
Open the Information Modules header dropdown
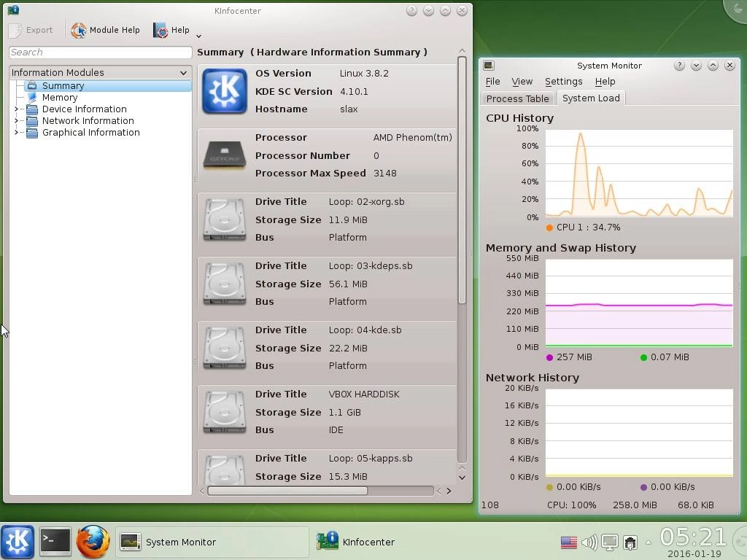(x=100, y=72)
